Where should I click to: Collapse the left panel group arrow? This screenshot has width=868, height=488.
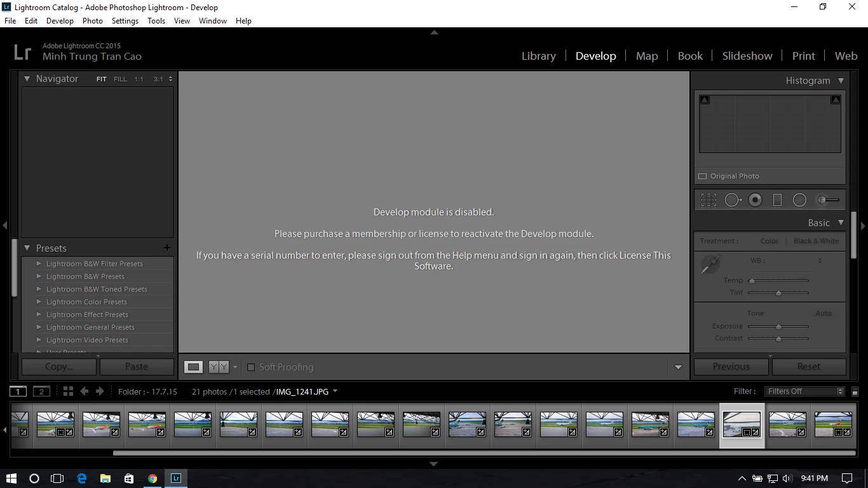[x=5, y=226]
